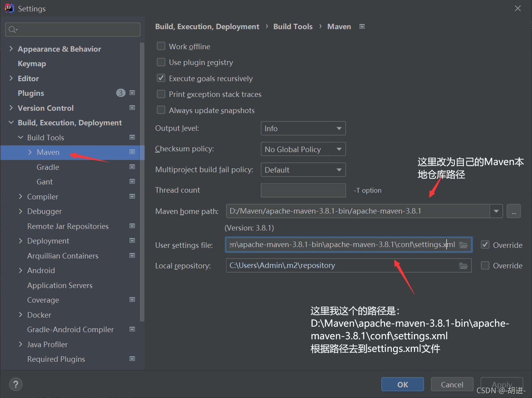Expand the Compiler tree node
This screenshot has width=532, height=398.
click(x=20, y=196)
